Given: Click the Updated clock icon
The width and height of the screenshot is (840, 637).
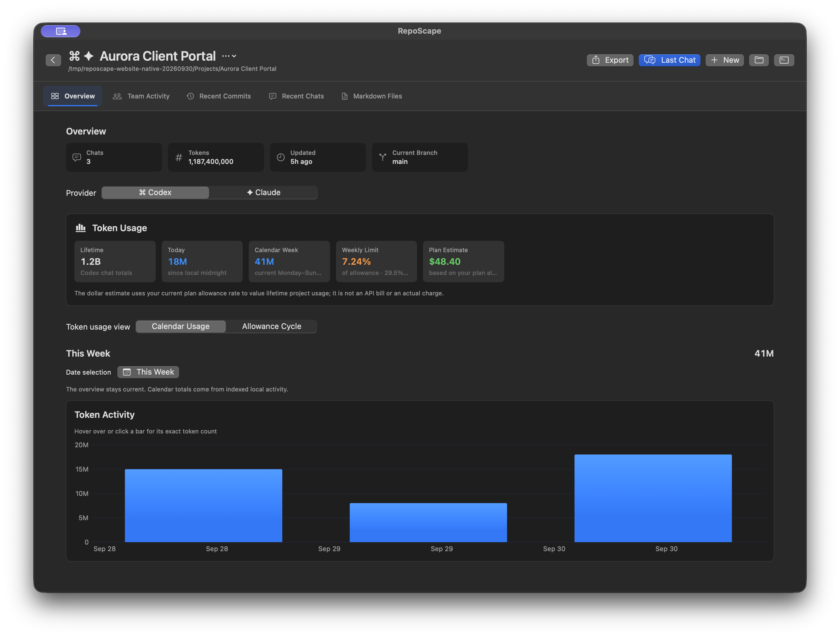Looking at the screenshot, I should tap(280, 157).
